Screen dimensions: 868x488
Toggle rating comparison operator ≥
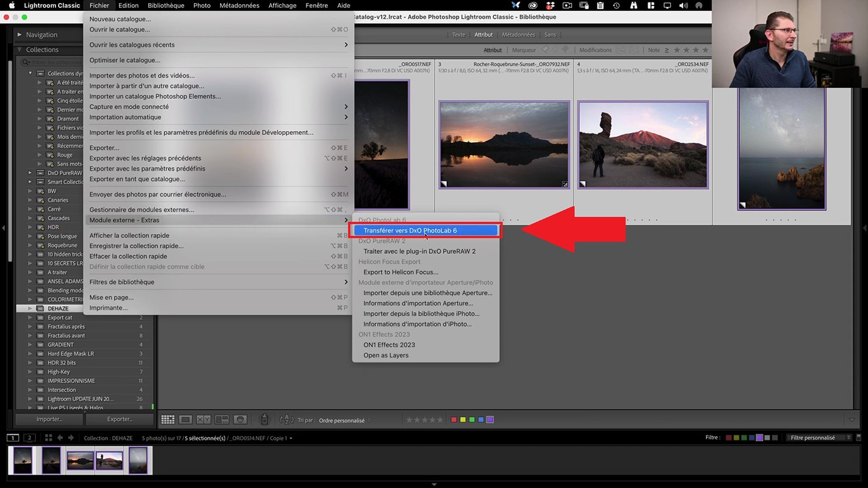click(x=667, y=50)
